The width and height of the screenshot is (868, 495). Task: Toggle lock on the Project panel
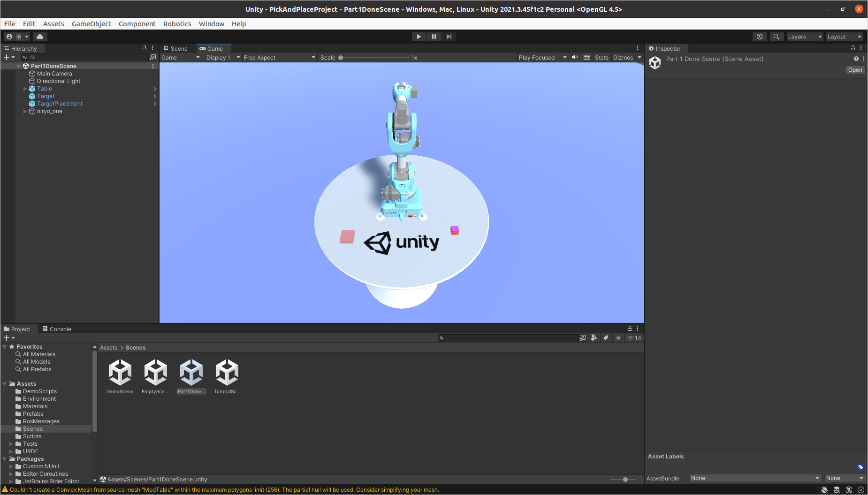[630, 328]
